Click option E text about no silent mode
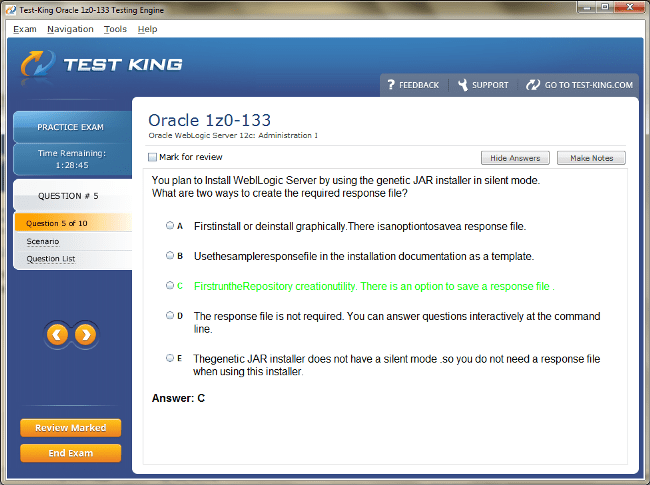650x485 pixels. coord(397,365)
